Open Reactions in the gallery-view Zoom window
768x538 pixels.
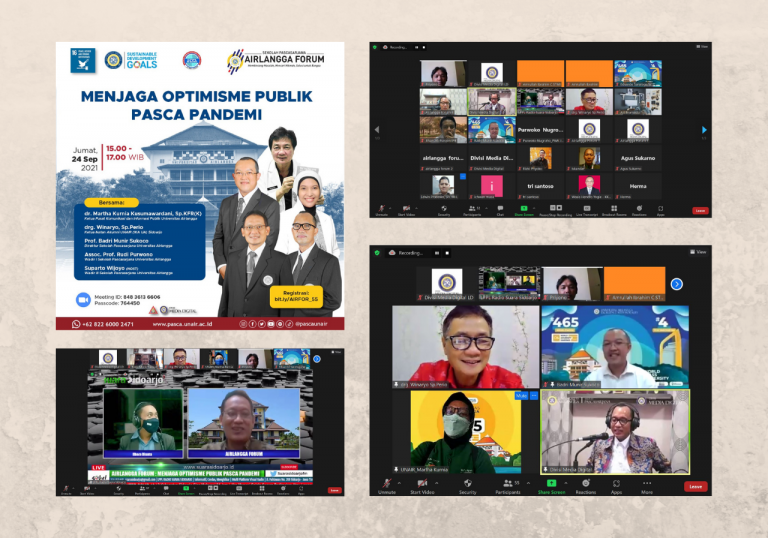pyautogui.click(x=639, y=211)
